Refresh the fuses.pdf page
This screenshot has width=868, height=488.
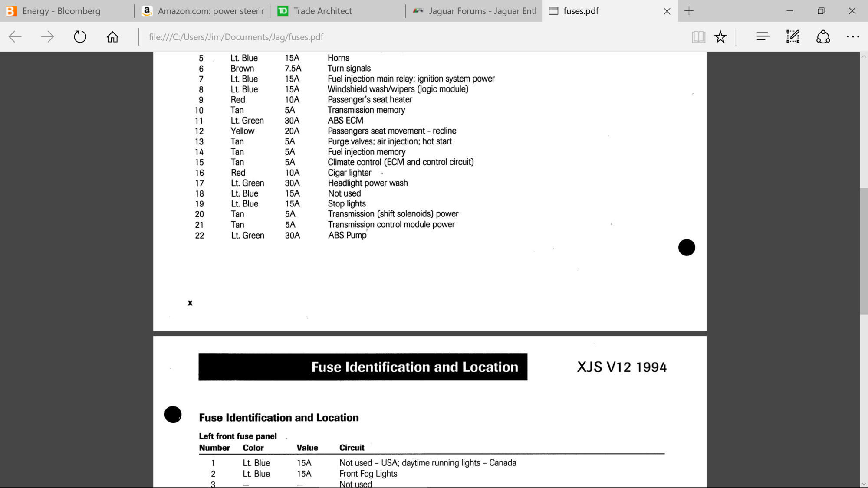pos(80,37)
